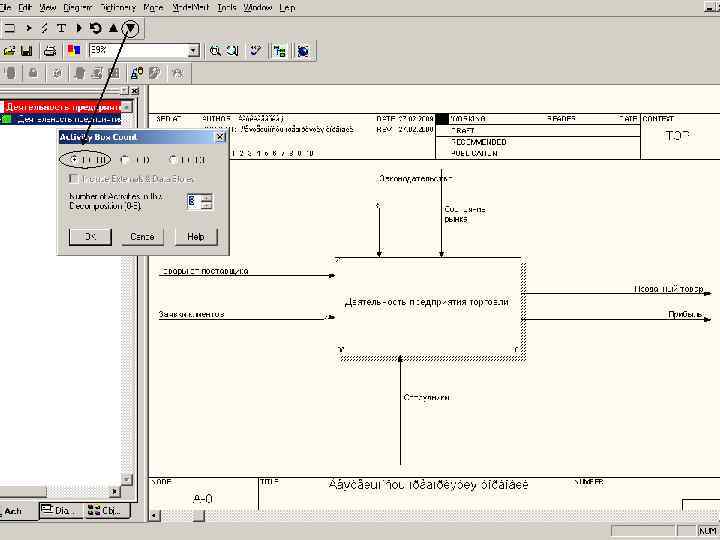Open the ModelMart globe icon
720x540 pixels.
click(303, 51)
